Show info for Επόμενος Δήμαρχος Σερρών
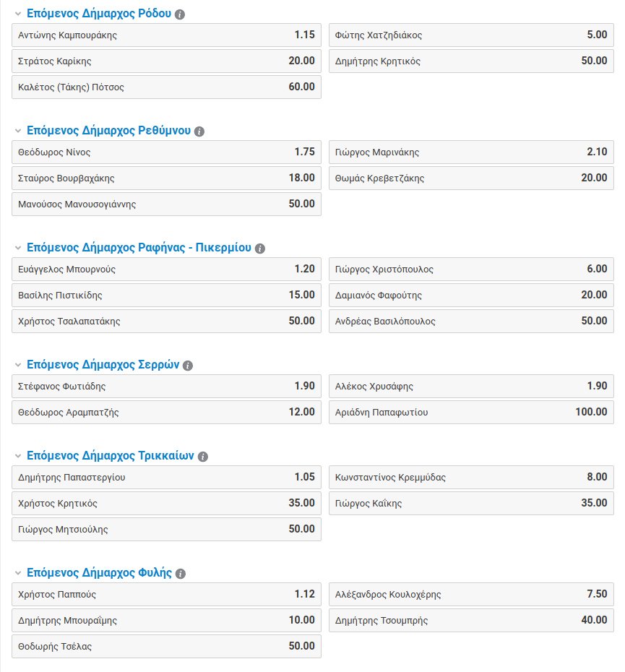This screenshot has width=625, height=672. [188, 366]
